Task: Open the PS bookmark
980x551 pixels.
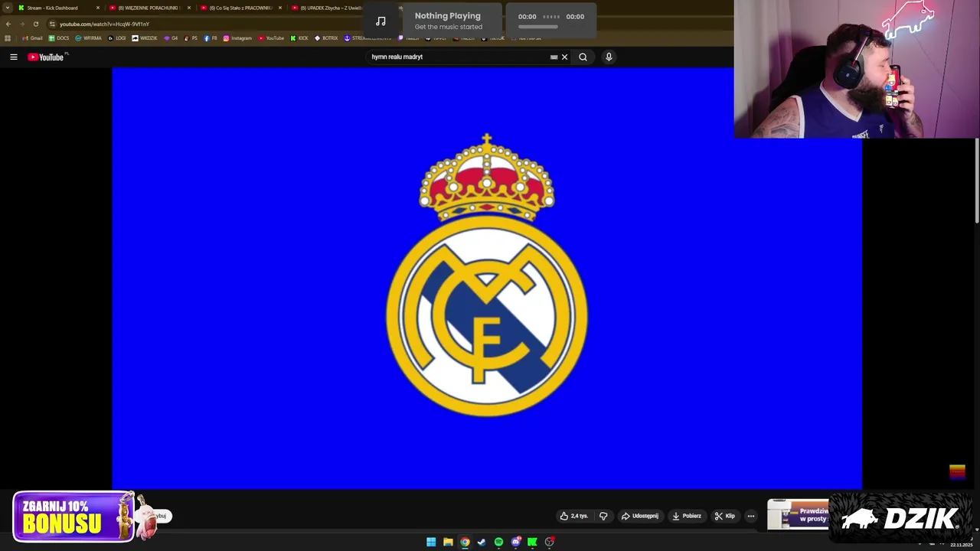Action: coord(191,38)
